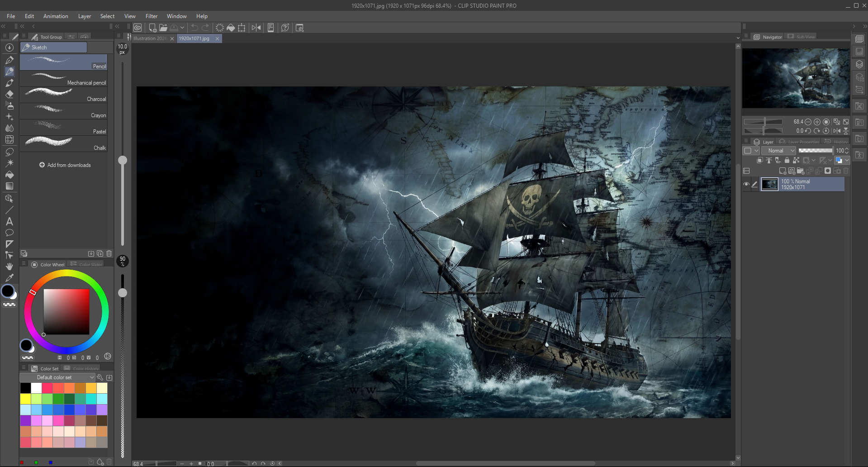Toggle Clip to Layer Below
The width and height of the screenshot is (868, 467).
[760, 160]
